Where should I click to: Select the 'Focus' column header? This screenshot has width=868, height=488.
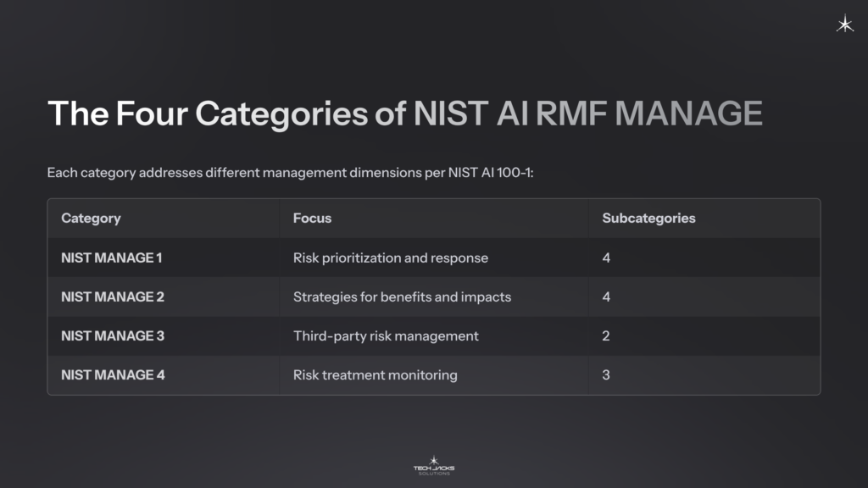(310, 219)
